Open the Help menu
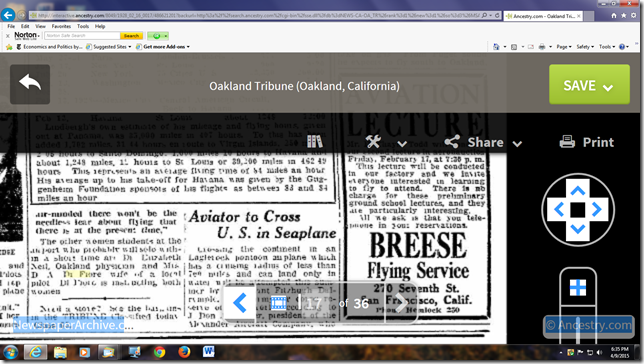644x364 pixels. 100,26
